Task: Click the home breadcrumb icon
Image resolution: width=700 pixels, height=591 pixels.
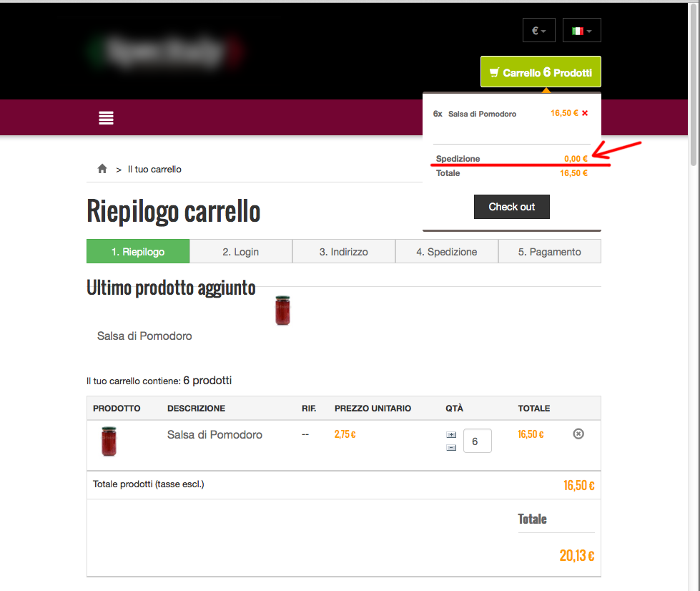Action: 102,168
